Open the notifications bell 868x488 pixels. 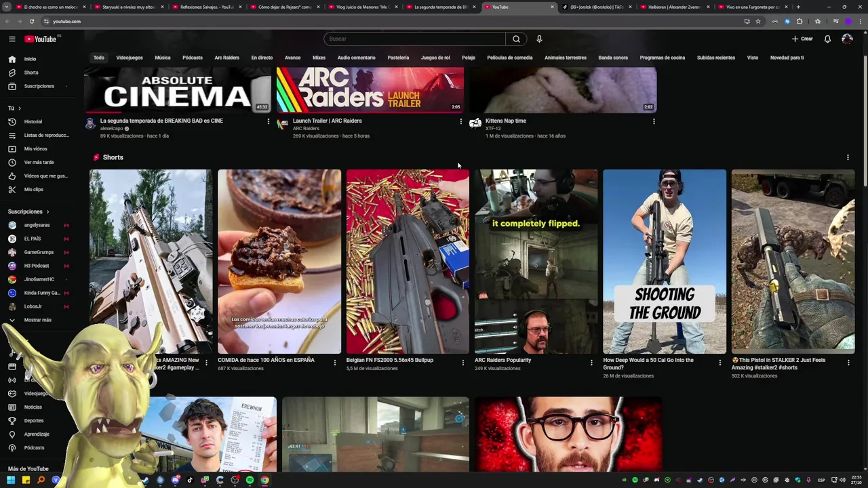click(x=827, y=39)
